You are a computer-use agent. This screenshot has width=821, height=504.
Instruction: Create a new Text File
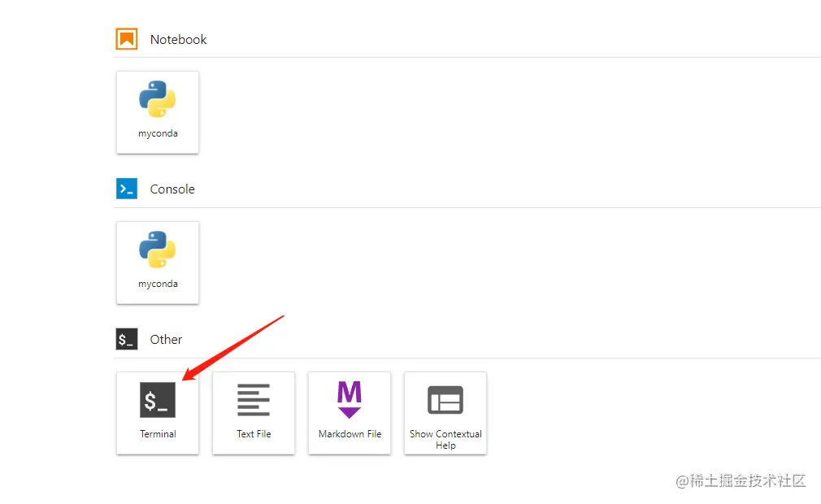tap(254, 413)
